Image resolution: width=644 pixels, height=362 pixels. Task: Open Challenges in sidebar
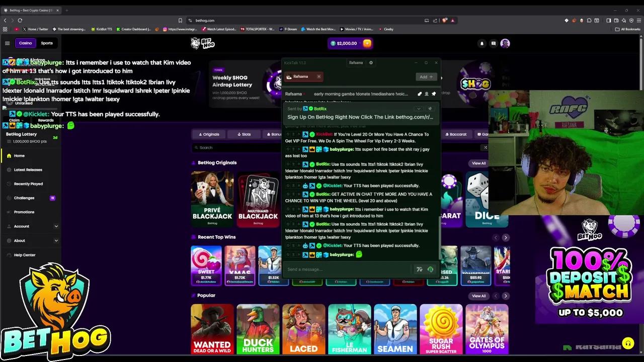click(x=31, y=198)
